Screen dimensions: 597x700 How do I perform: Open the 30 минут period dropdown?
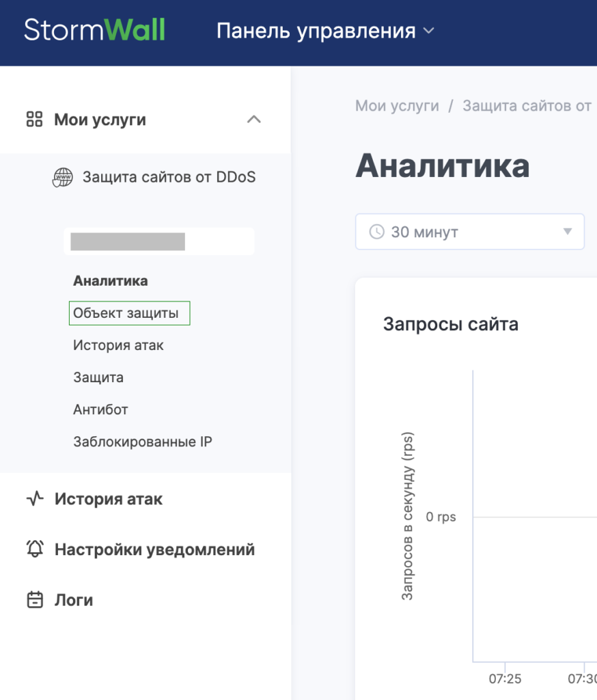pos(470,232)
